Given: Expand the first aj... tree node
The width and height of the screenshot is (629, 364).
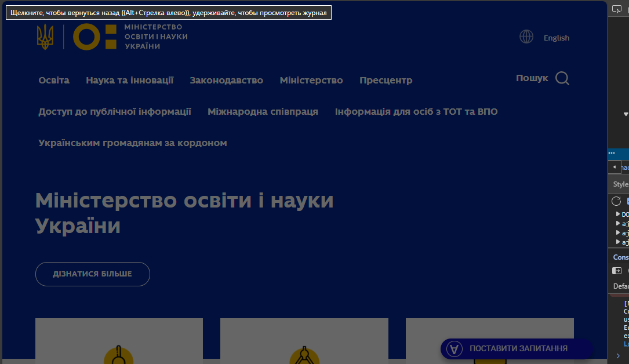Looking at the screenshot, I should [618, 223].
